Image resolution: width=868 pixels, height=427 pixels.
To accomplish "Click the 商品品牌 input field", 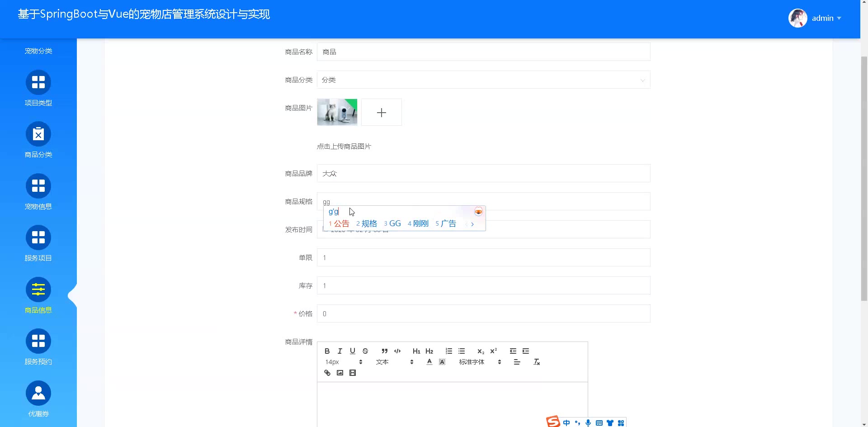I will click(483, 173).
